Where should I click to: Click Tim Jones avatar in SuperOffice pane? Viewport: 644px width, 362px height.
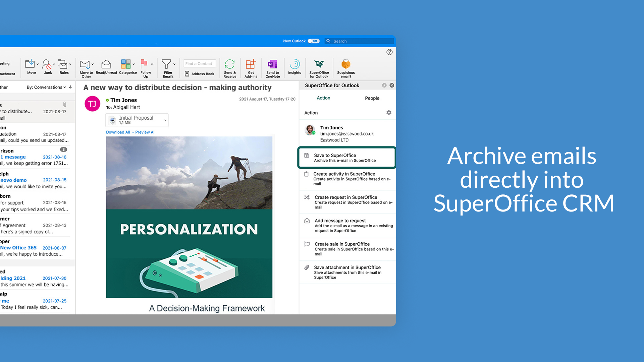[x=310, y=130]
